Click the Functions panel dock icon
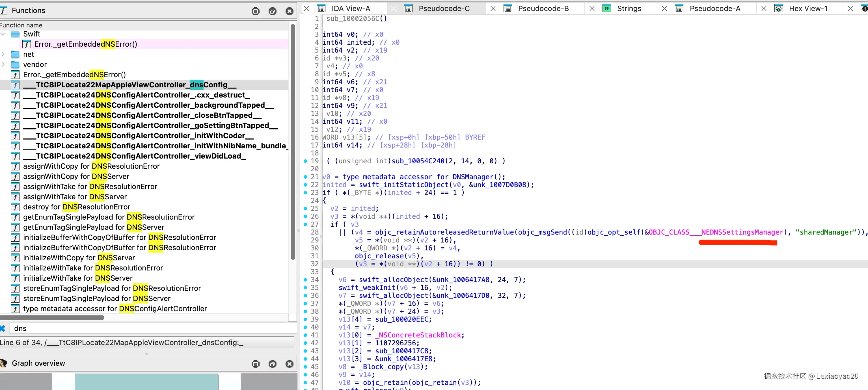868x390 pixels. (x=255, y=11)
